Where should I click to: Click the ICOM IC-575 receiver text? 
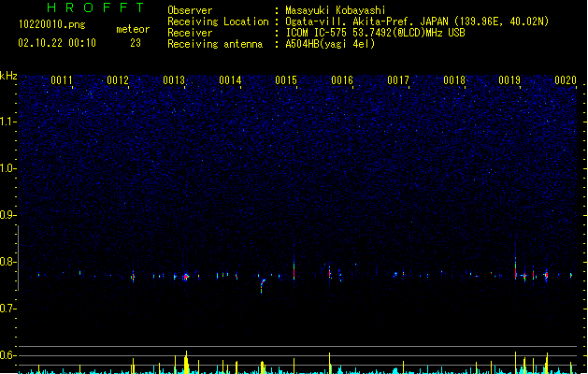pyautogui.click(x=375, y=33)
